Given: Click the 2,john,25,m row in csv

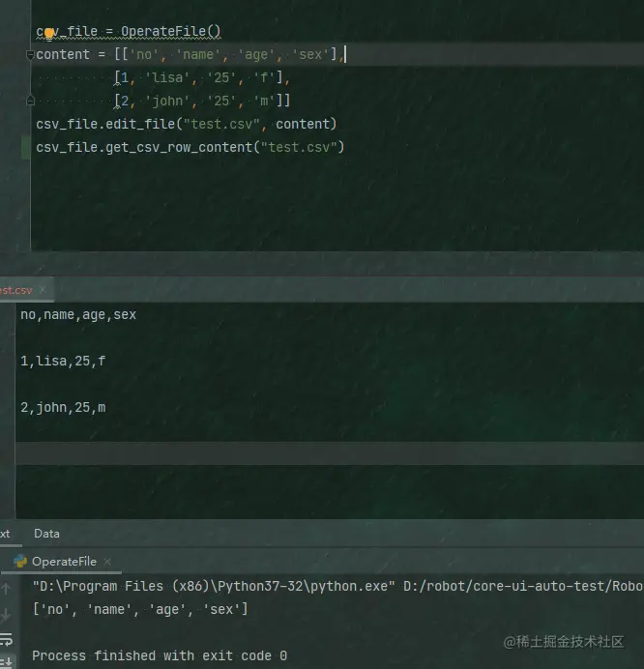Looking at the screenshot, I should coord(63,407).
